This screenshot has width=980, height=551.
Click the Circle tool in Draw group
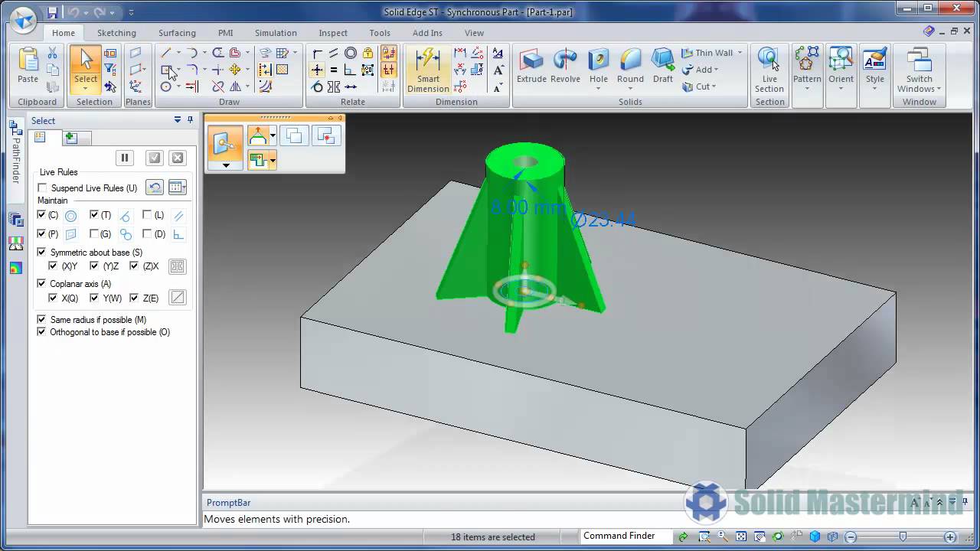click(165, 86)
